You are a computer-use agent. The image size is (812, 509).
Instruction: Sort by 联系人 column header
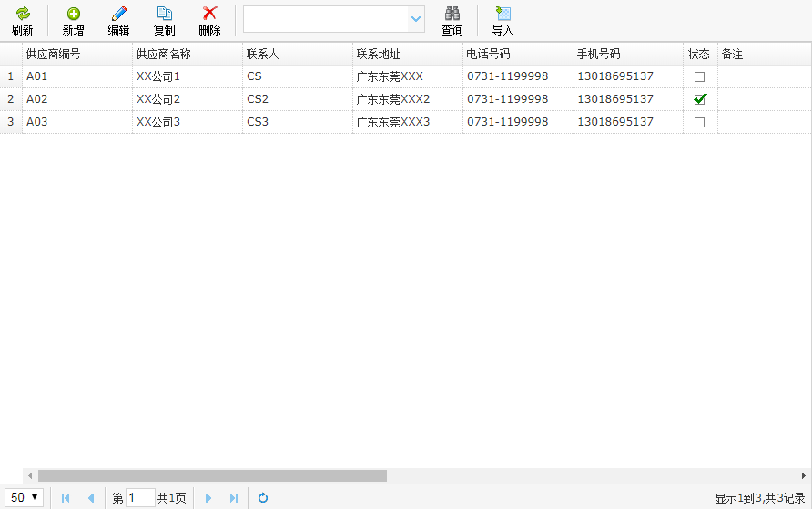298,54
